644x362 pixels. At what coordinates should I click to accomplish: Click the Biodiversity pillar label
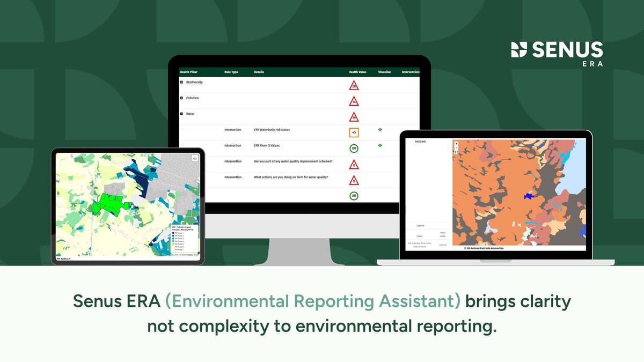click(194, 83)
